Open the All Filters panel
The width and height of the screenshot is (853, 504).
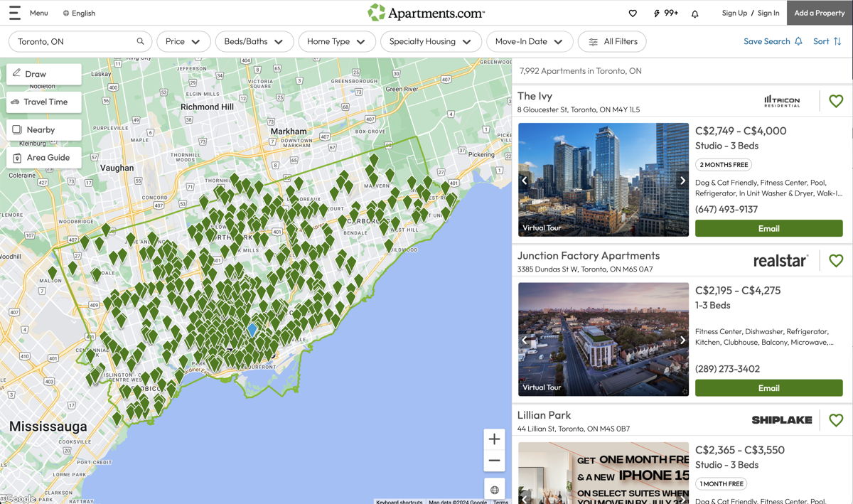pos(613,41)
